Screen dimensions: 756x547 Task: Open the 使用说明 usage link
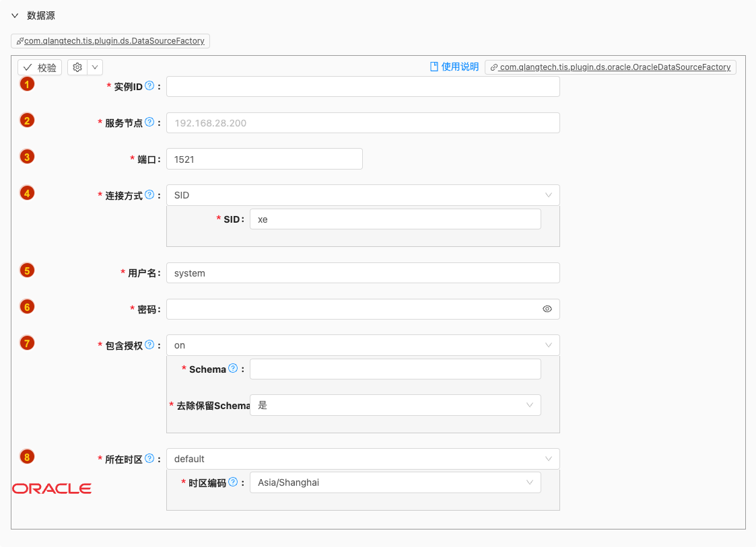[454, 67]
